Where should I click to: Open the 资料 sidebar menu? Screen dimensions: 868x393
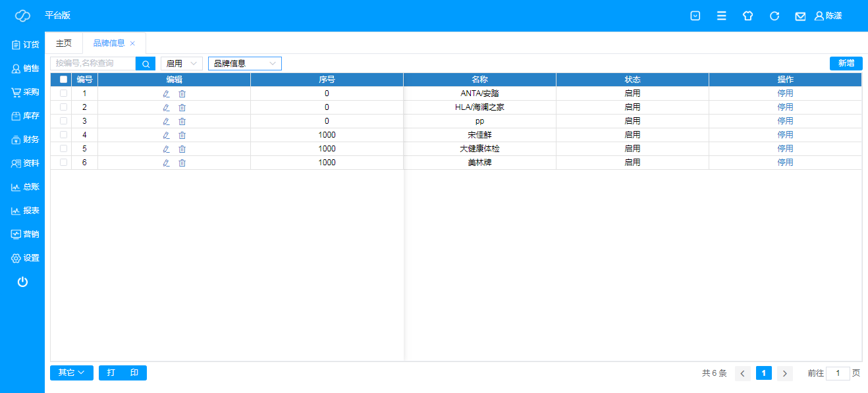[25, 163]
